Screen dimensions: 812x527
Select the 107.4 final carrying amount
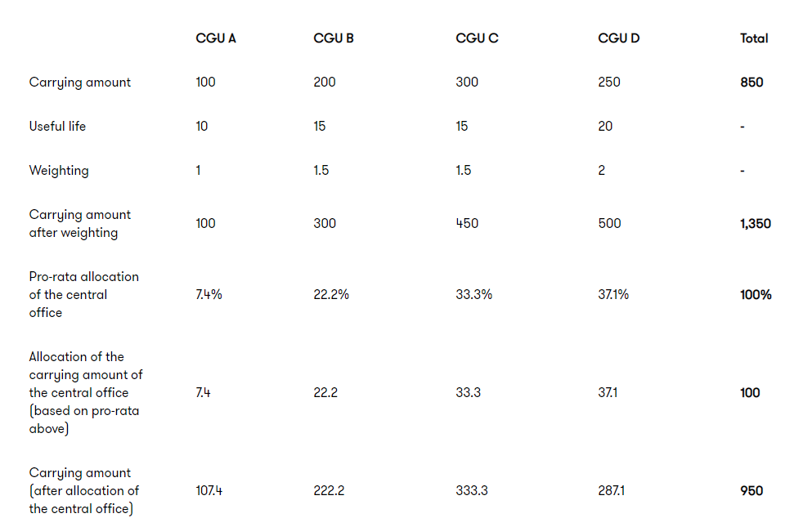(x=210, y=491)
